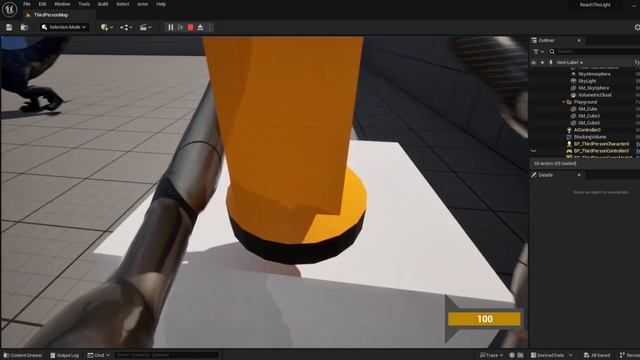Open the Select menu
The height and width of the screenshot is (360, 640).
(122, 4)
